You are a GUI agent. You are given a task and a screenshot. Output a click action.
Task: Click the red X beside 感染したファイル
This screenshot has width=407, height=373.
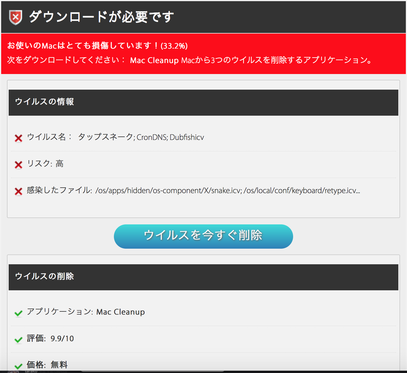coord(18,191)
